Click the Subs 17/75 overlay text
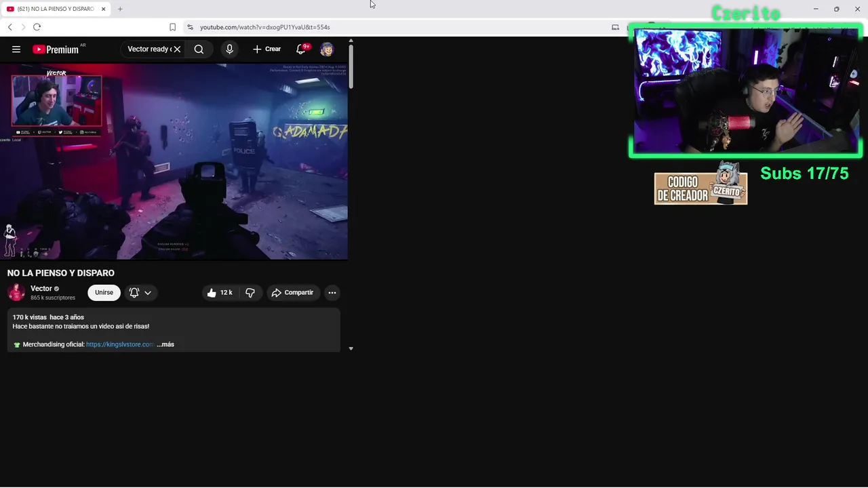 (804, 174)
